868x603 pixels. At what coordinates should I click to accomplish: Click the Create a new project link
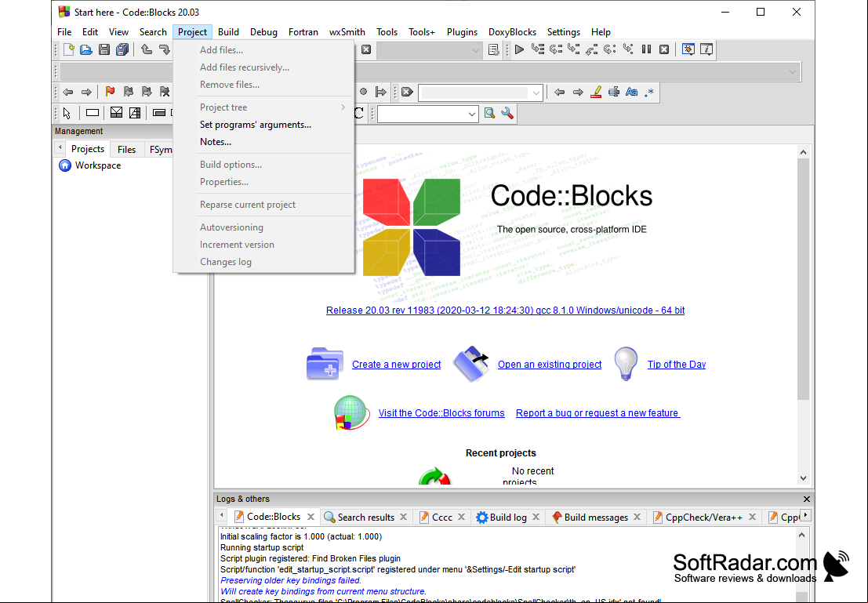coord(396,365)
